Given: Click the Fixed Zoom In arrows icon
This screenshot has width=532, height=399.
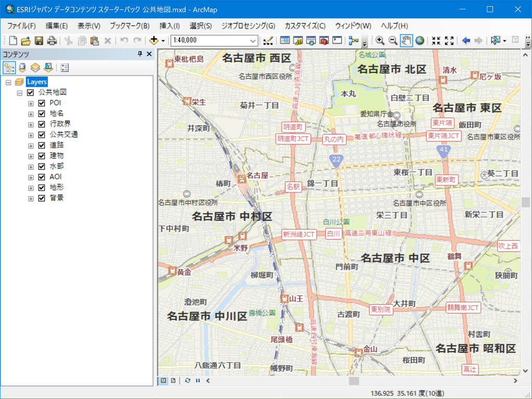Looking at the screenshot, I should pyautogui.click(x=436, y=41).
